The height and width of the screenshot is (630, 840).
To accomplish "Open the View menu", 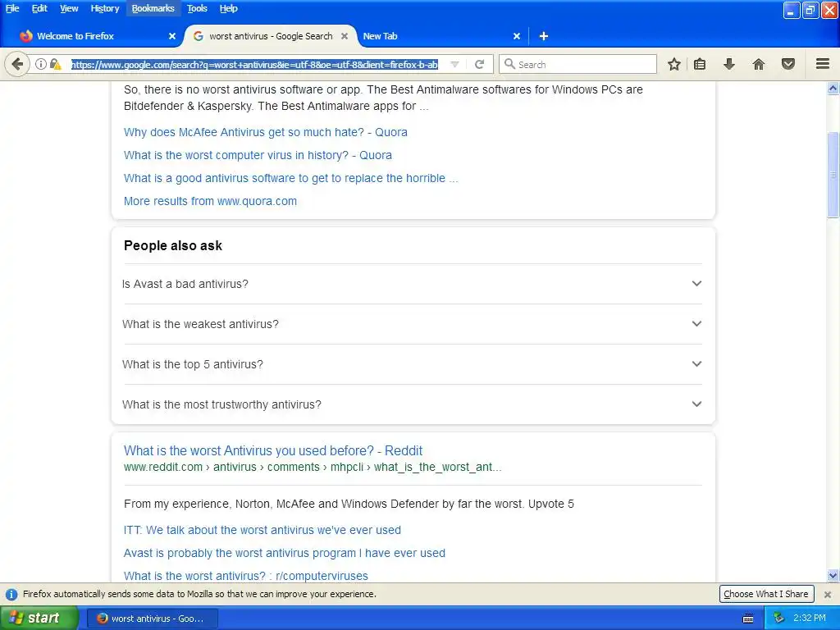I will click(x=69, y=8).
